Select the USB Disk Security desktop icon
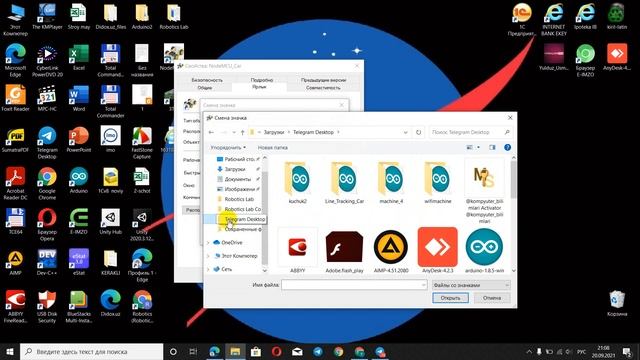Viewport: 640px width, 360px height. click(x=47, y=307)
